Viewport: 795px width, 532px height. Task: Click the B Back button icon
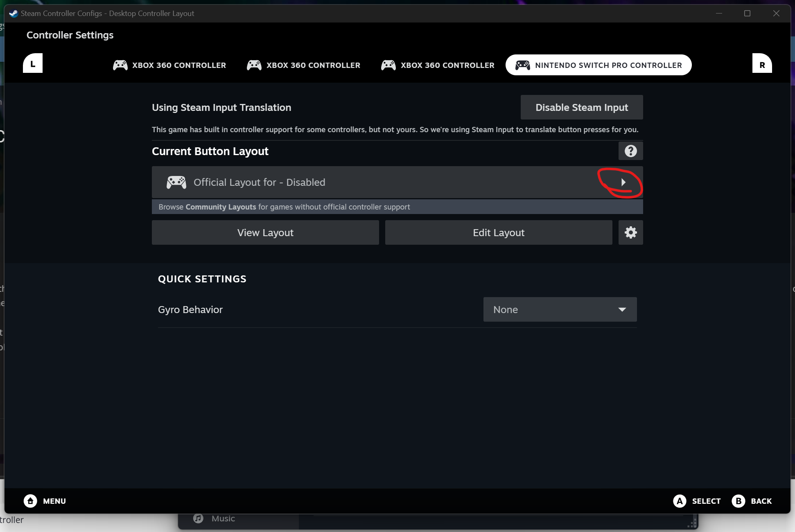click(738, 501)
